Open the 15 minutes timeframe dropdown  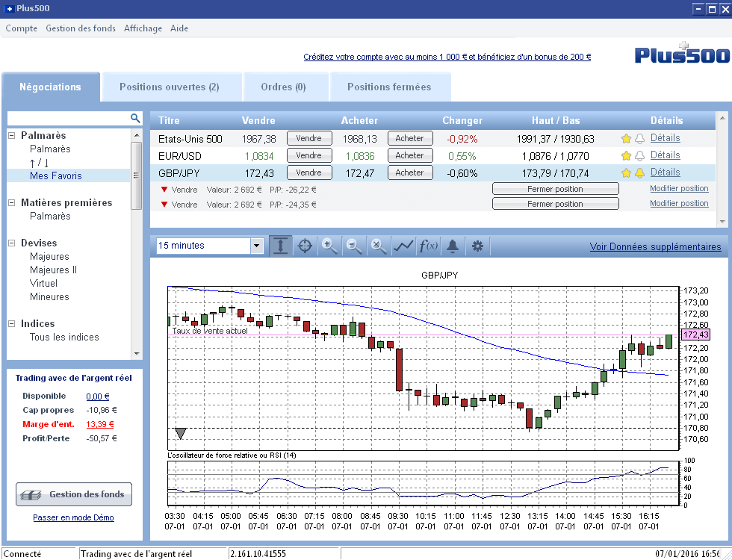pyautogui.click(x=257, y=246)
